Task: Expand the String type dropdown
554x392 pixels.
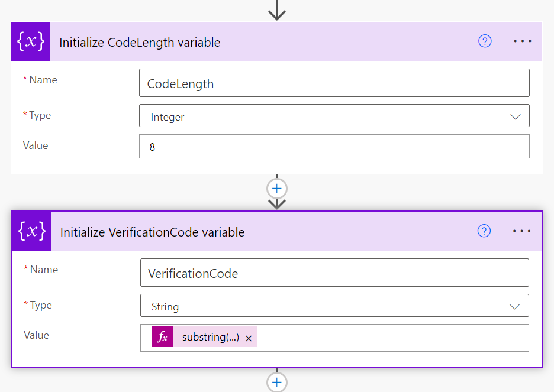Action: pos(334,306)
